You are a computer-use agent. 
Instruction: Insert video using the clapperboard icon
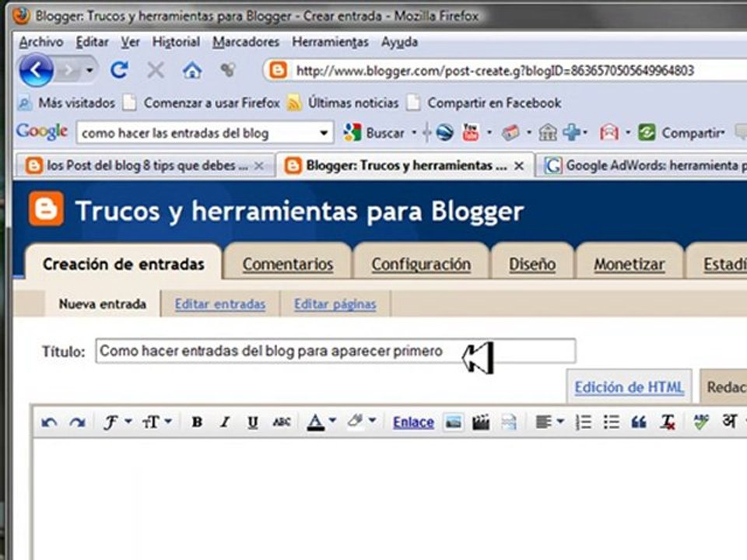(x=481, y=422)
